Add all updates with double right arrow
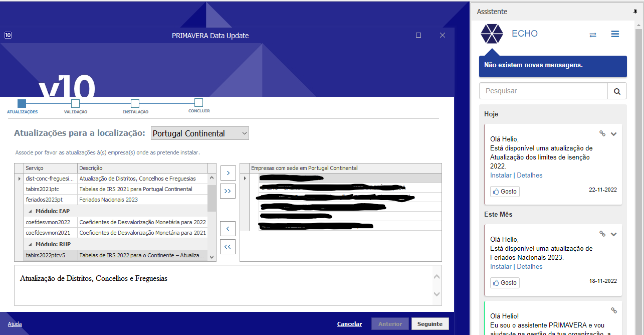 tap(228, 191)
